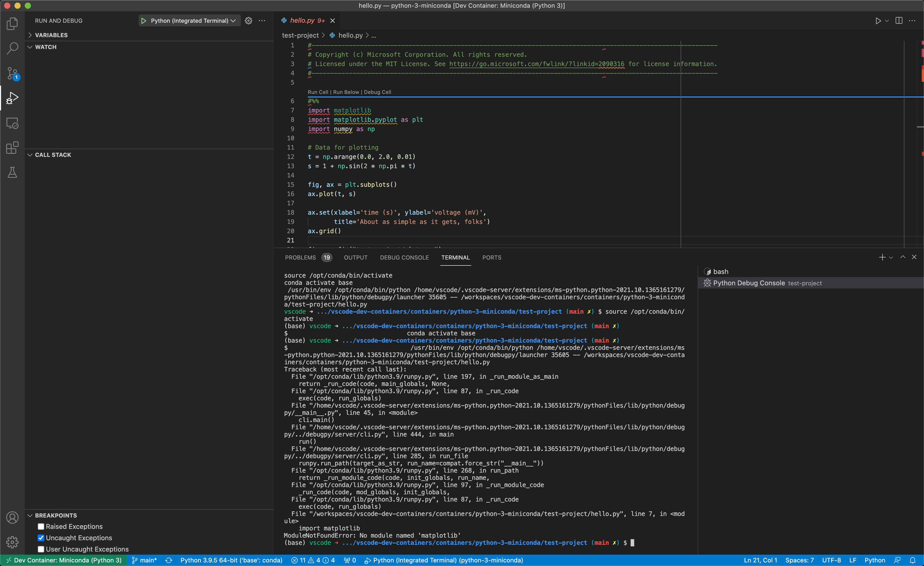This screenshot has height=566, width=924.
Task: Click the launch.json gear icon
Action: click(248, 21)
